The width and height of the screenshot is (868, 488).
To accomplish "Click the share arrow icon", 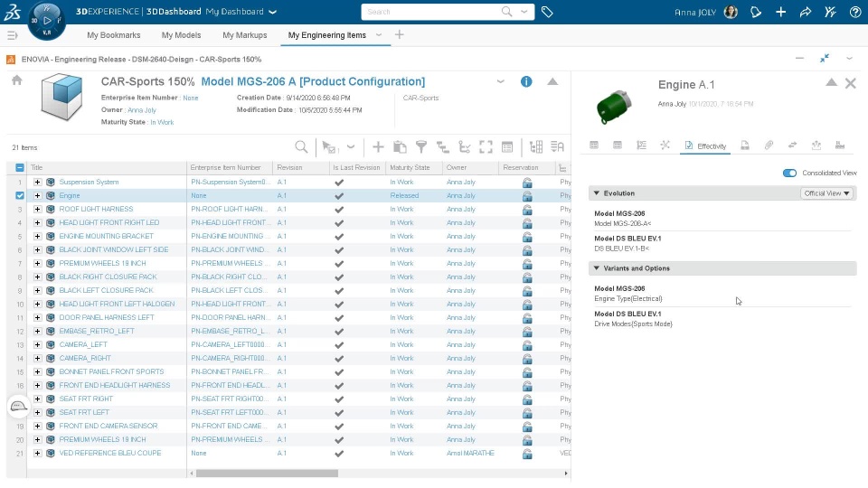I will click(806, 12).
